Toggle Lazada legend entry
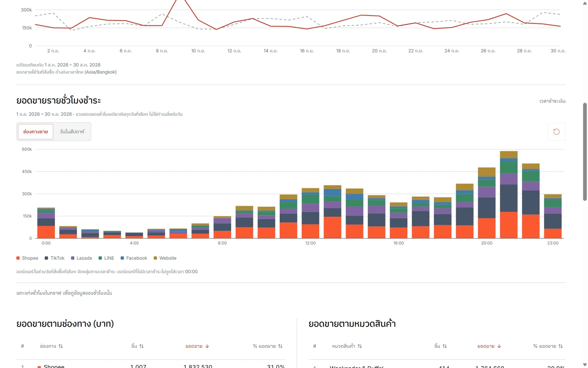Viewport: 588px width, 368px height. pos(81,258)
